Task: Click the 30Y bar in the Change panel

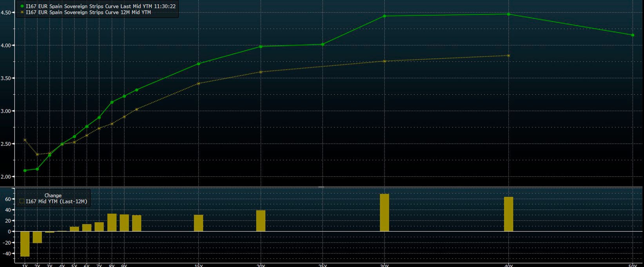Action: tap(385, 212)
